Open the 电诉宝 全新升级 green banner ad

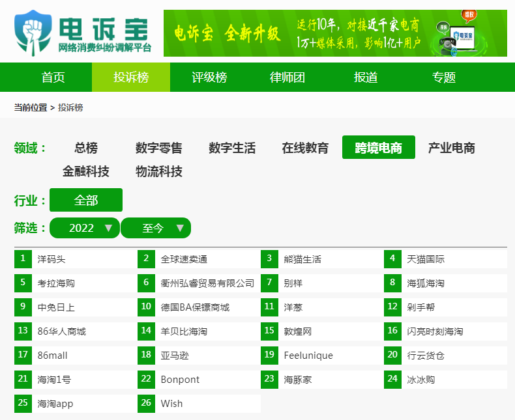pyautogui.click(x=335, y=33)
